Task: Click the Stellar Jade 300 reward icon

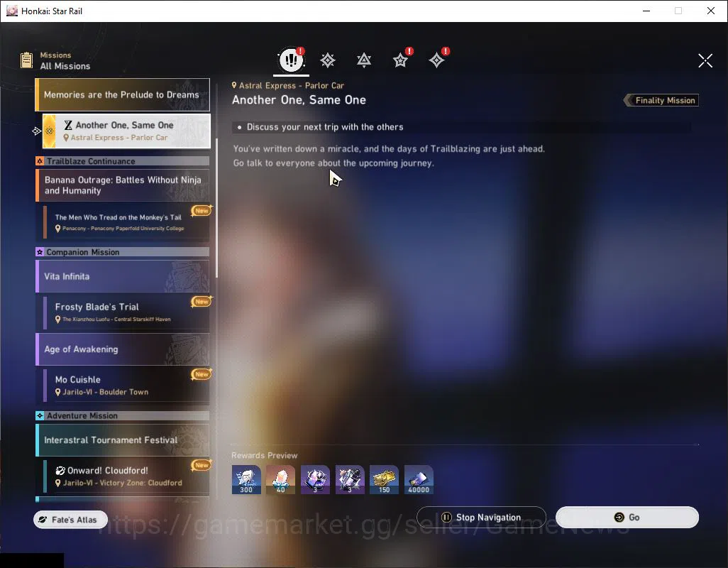Action: pyautogui.click(x=246, y=479)
